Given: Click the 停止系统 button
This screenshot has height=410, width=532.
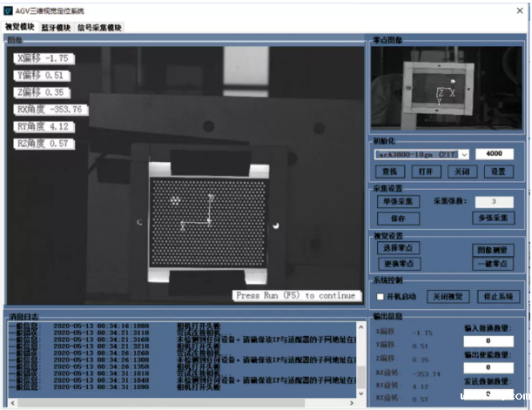Looking at the screenshot, I should point(496,296).
